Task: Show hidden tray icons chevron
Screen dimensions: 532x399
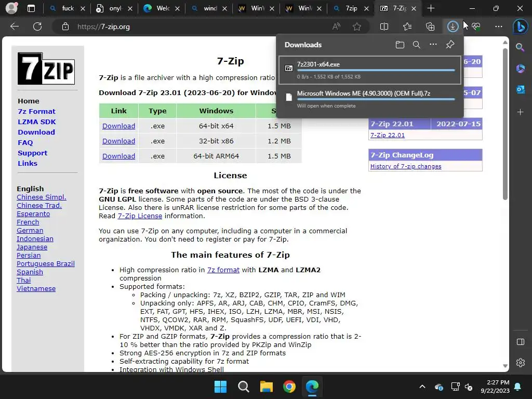Action: pos(422,387)
